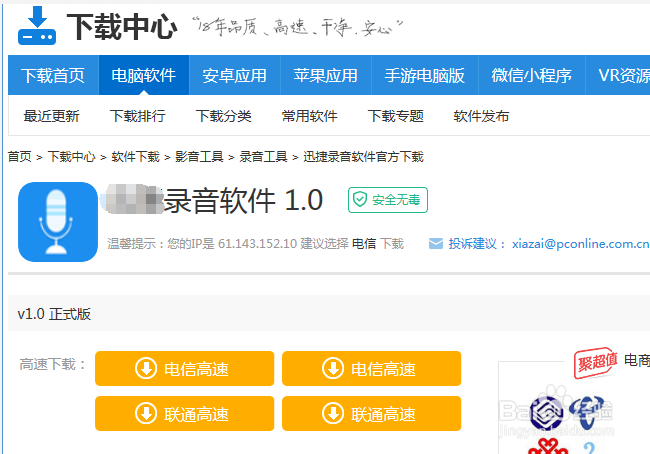Open 软件发布 submenu item
The image size is (650, 454).
(x=481, y=116)
